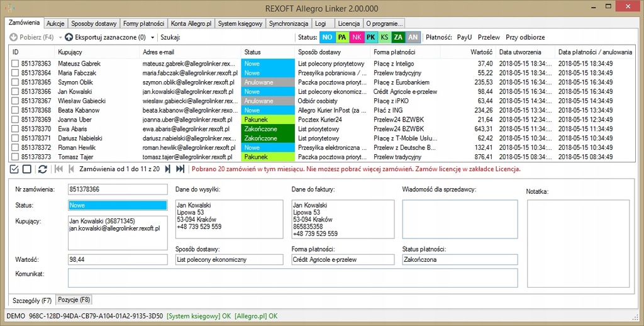Image resolution: width=644 pixels, height=326 pixels.
Task: Click the application icon in title bar
Action: [10, 8]
